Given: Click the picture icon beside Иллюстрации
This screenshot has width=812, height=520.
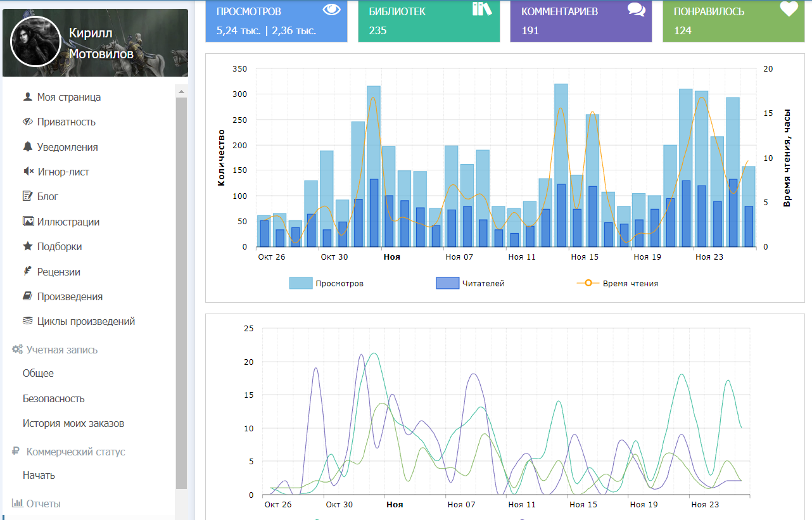Looking at the screenshot, I should pos(28,222).
